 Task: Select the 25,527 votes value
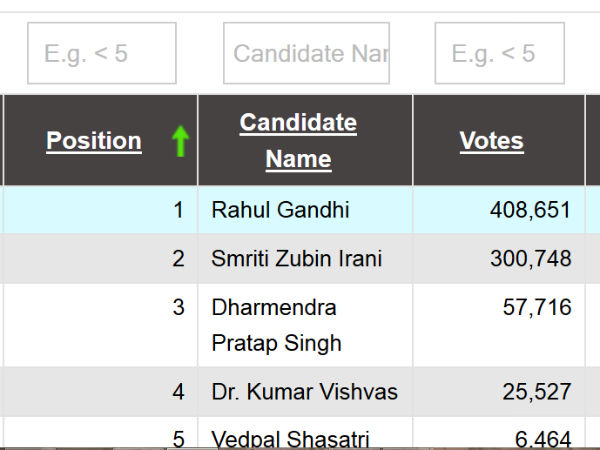[x=537, y=392]
